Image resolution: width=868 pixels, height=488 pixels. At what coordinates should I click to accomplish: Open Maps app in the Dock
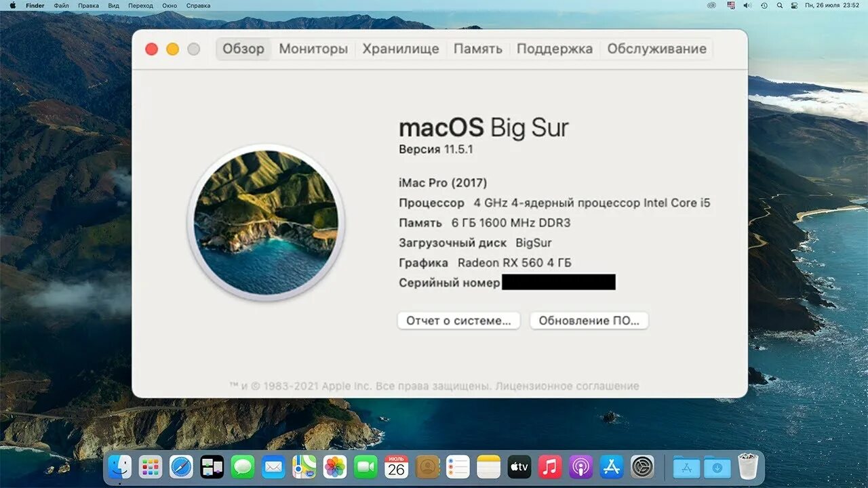[x=304, y=466]
